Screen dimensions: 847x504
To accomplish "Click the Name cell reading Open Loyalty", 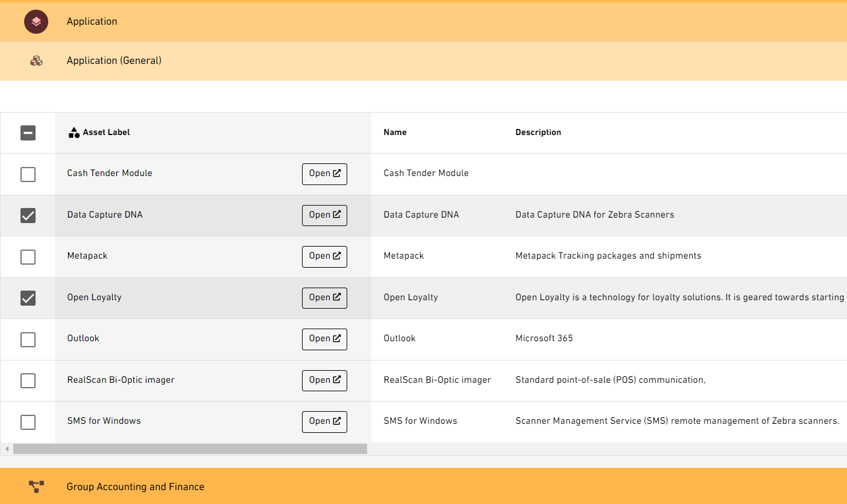I will coord(411,297).
